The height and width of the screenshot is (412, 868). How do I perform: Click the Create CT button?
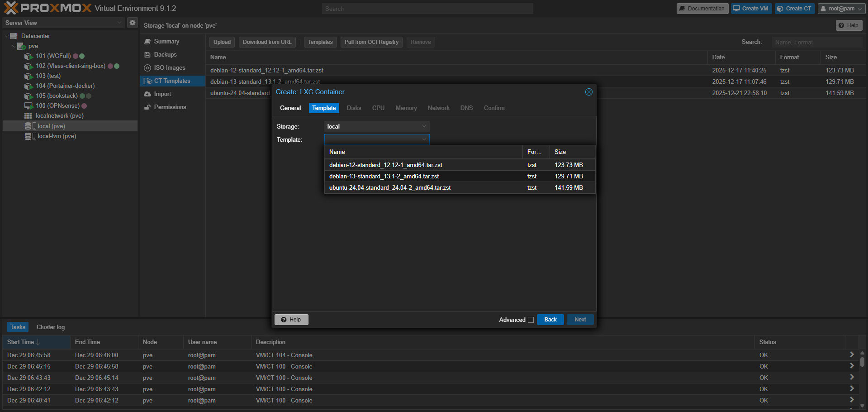pyautogui.click(x=795, y=9)
